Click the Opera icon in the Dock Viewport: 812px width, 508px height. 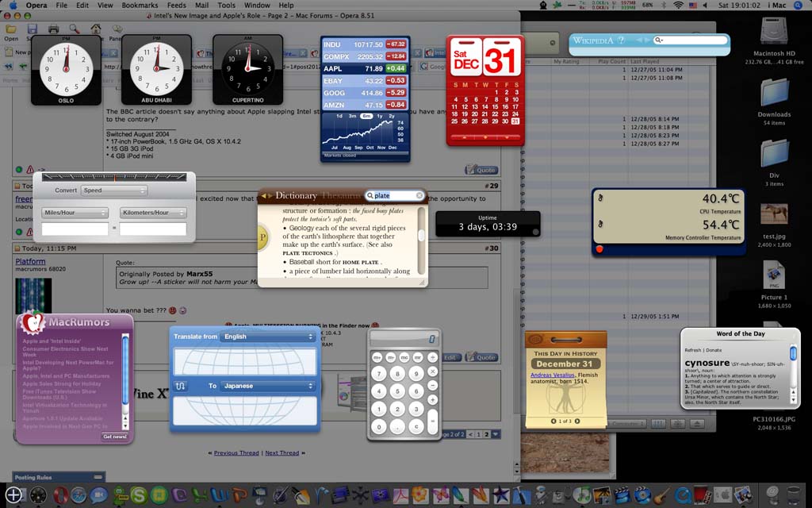tap(60, 495)
